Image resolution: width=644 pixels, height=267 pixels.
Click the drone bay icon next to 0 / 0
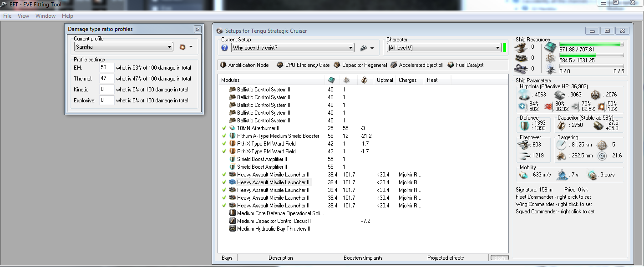[x=551, y=69]
